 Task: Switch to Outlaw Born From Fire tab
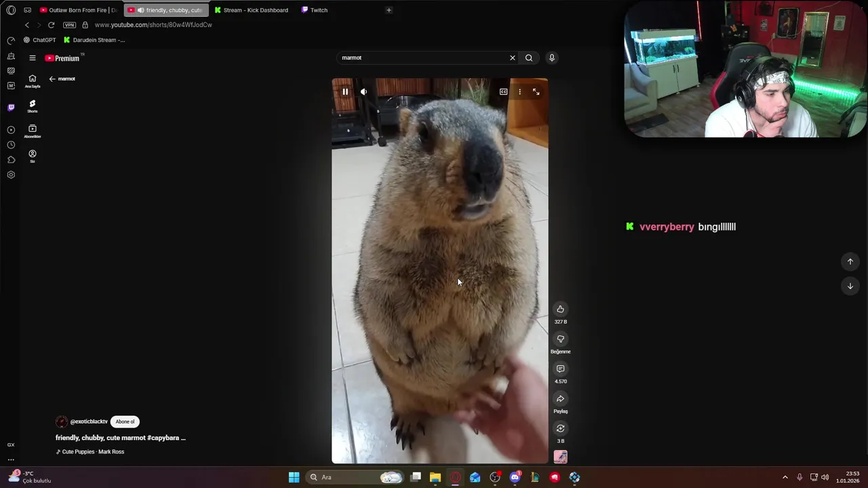coord(79,10)
